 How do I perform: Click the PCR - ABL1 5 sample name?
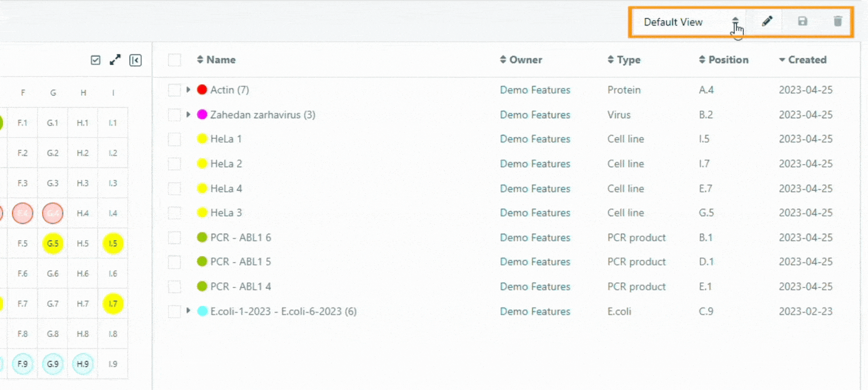241,262
